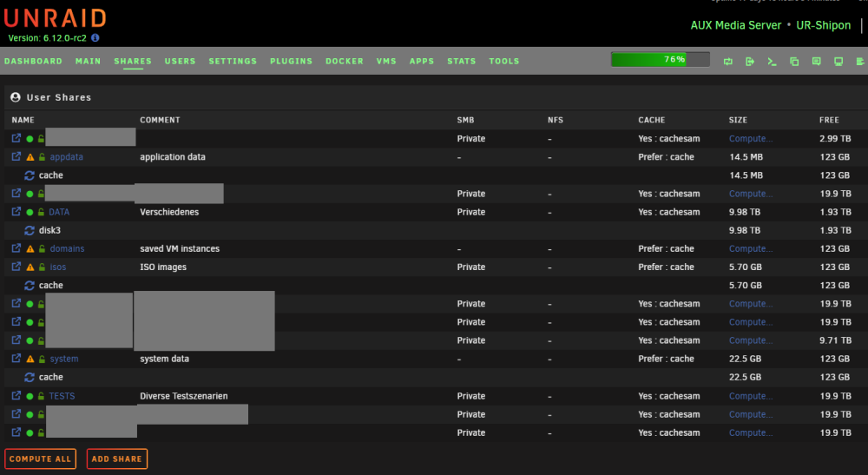868x475 pixels.
Task: Go to the APPS tab
Action: [422, 61]
